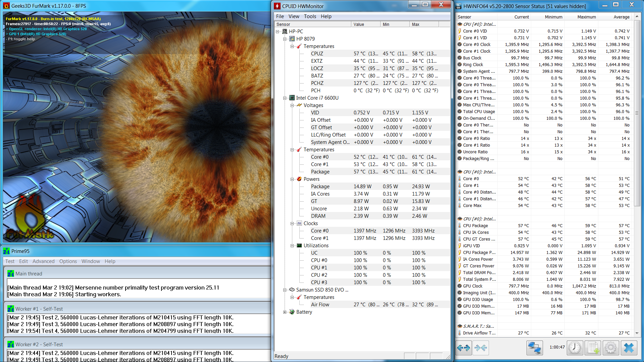Select the GPU D3D Usage row
Viewport: 644px width, 362px height.
click(544, 299)
